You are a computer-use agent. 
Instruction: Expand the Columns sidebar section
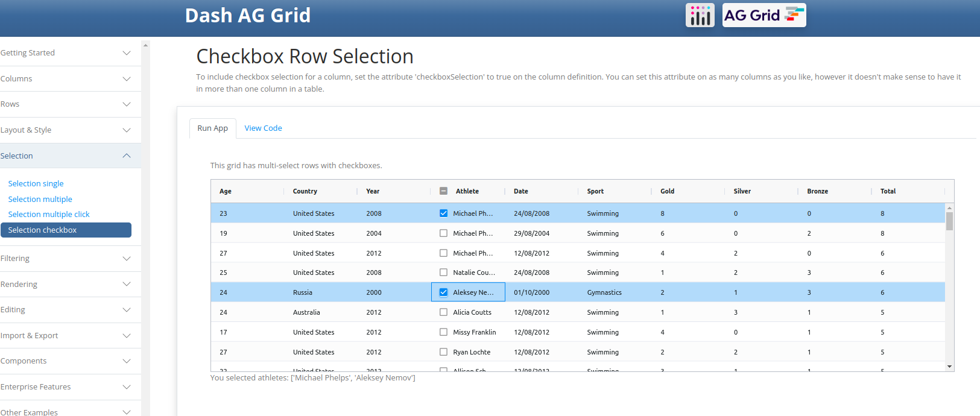pyautogui.click(x=70, y=79)
